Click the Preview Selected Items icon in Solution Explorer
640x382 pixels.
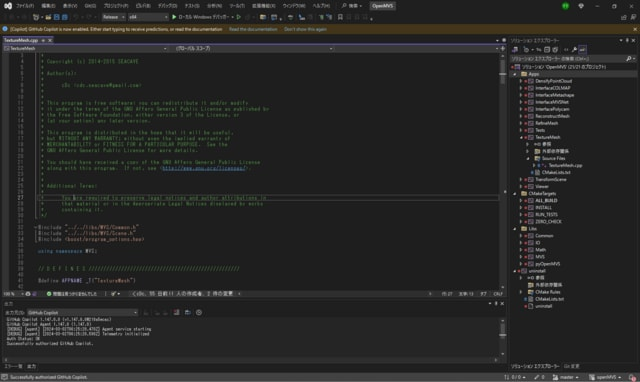[x=582, y=50]
